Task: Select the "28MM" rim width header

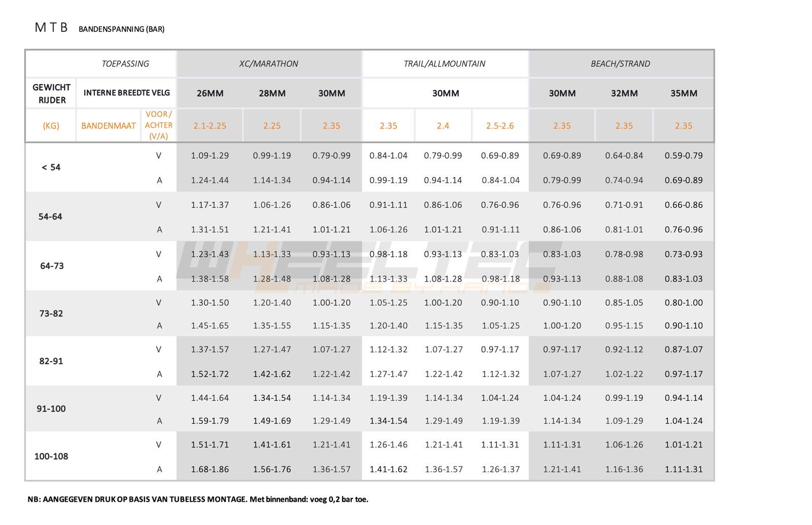Action: (272, 93)
